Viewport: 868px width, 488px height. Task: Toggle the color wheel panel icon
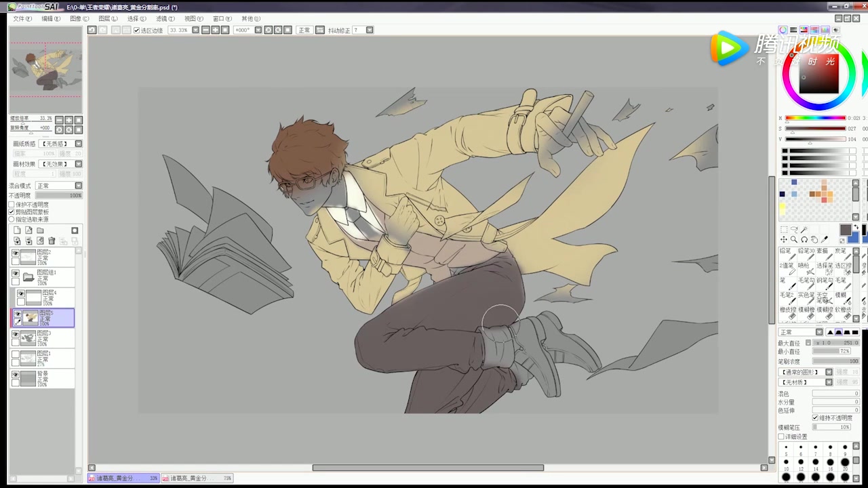783,30
